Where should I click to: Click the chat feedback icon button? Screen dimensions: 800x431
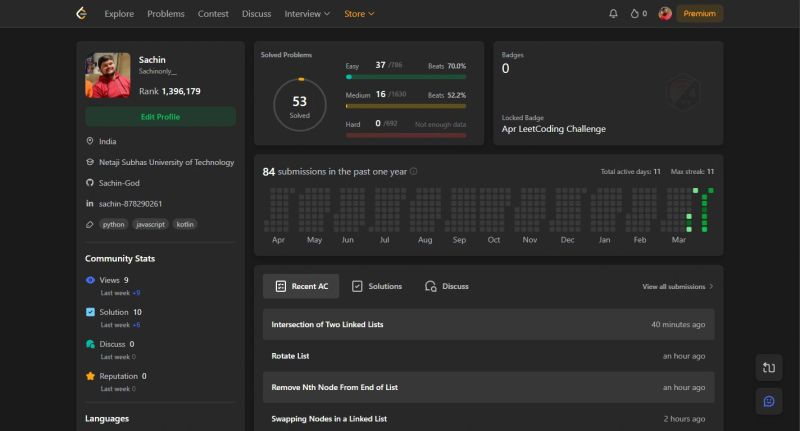769,401
